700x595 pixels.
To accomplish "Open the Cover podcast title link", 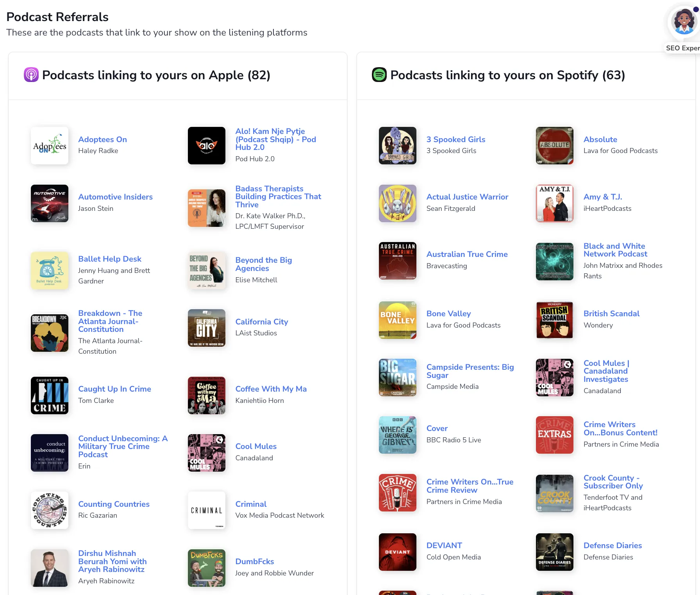I will 437,428.
